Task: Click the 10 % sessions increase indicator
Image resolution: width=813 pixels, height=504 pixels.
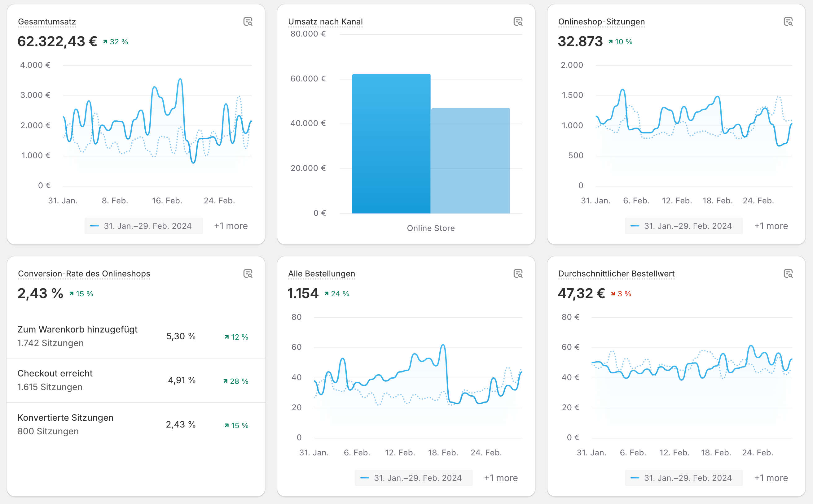Action: (620, 42)
